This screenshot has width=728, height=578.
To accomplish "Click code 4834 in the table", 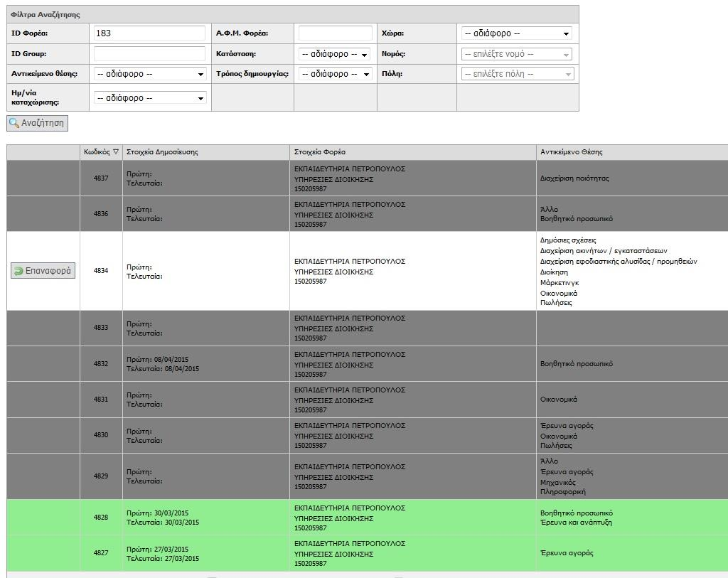I will (x=101, y=271).
